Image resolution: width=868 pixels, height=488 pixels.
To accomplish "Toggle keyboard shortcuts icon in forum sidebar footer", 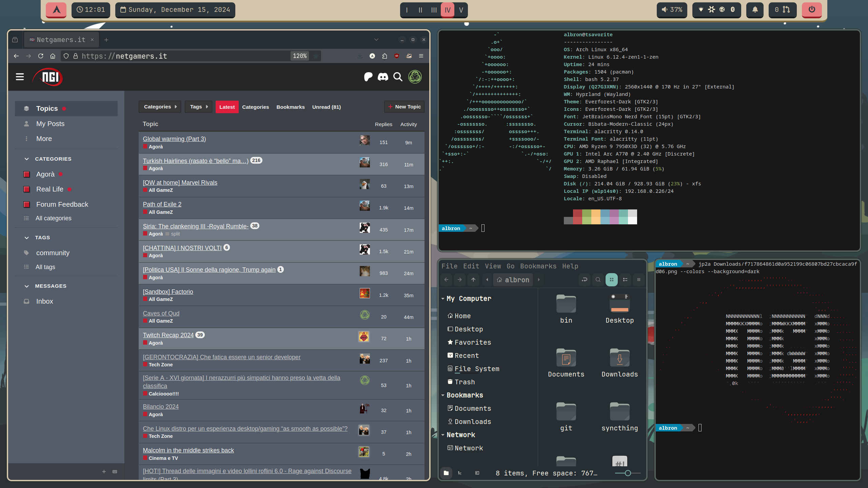I will 115,472.
